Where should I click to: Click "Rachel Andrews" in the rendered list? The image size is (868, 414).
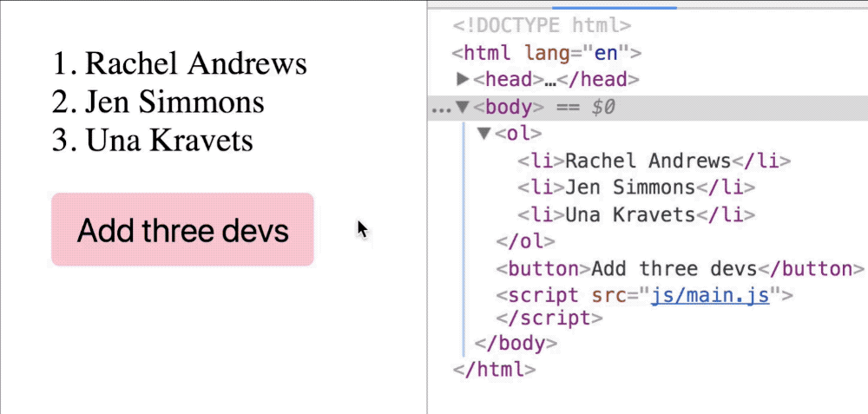(195, 63)
